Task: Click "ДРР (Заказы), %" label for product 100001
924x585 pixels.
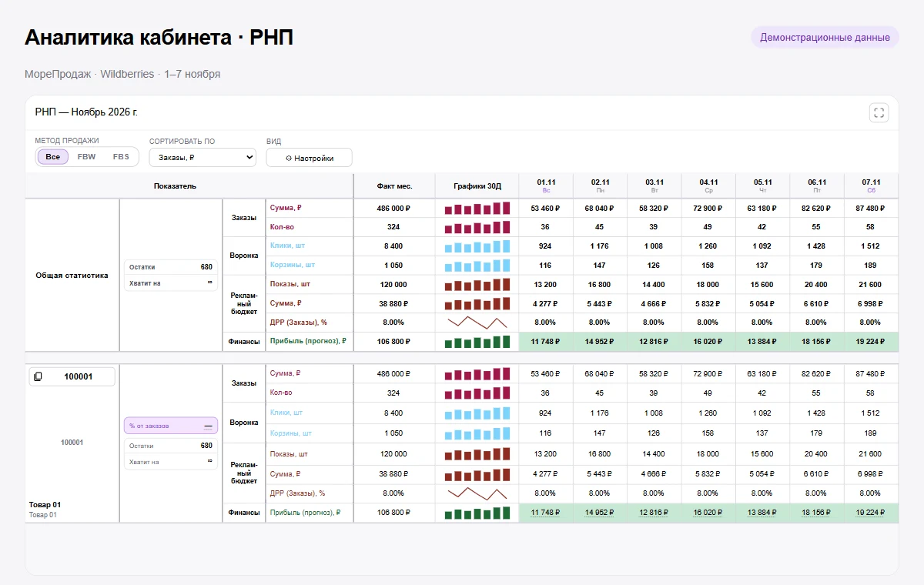Action: point(298,493)
